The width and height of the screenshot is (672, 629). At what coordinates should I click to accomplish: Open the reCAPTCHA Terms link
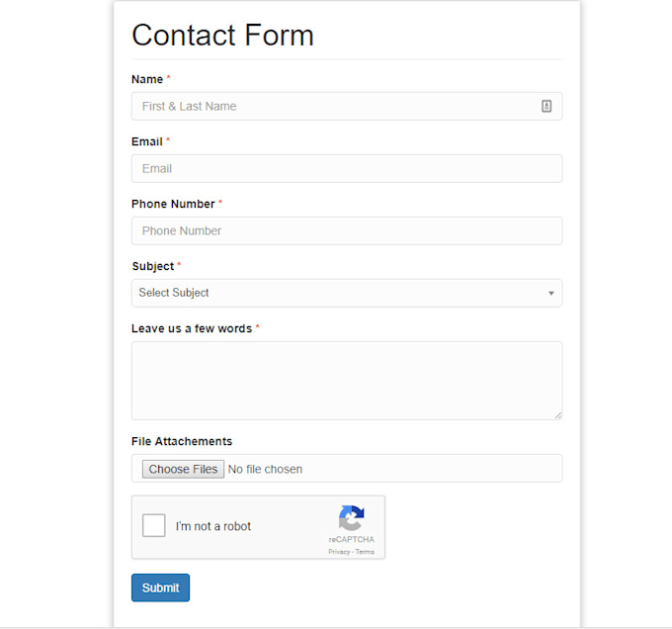(x=366, y=552)
